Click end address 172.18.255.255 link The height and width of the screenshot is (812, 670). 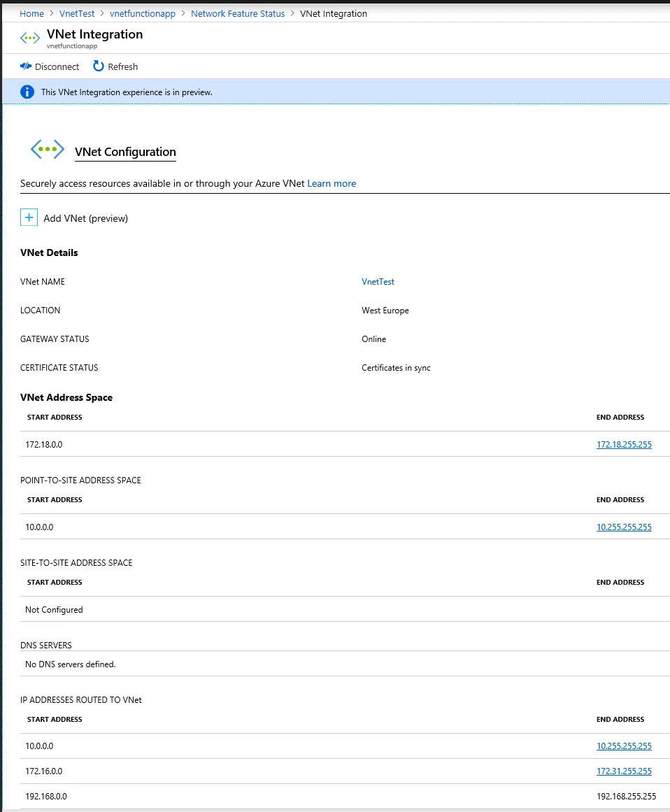pyautogui.click(x=624, y=444)
